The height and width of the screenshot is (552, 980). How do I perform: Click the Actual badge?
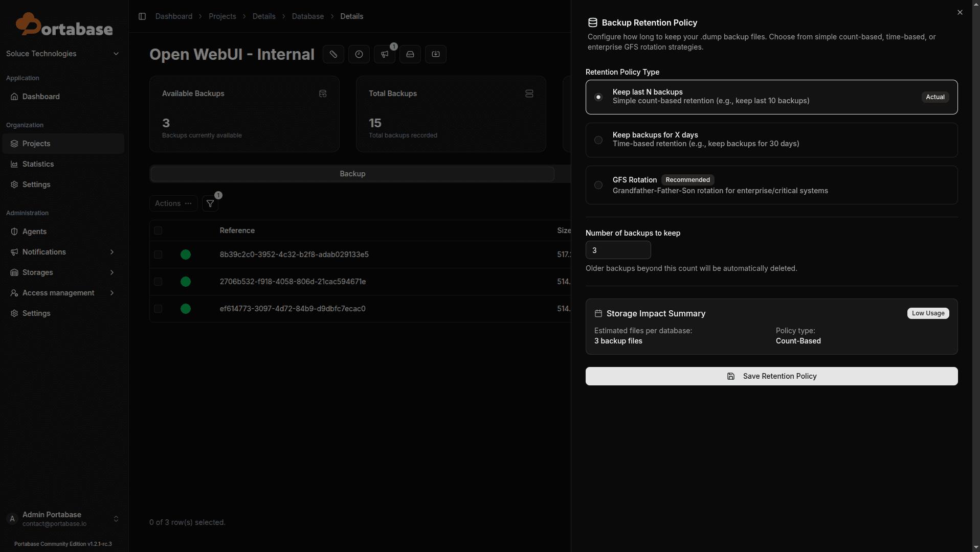coord(936,97)
